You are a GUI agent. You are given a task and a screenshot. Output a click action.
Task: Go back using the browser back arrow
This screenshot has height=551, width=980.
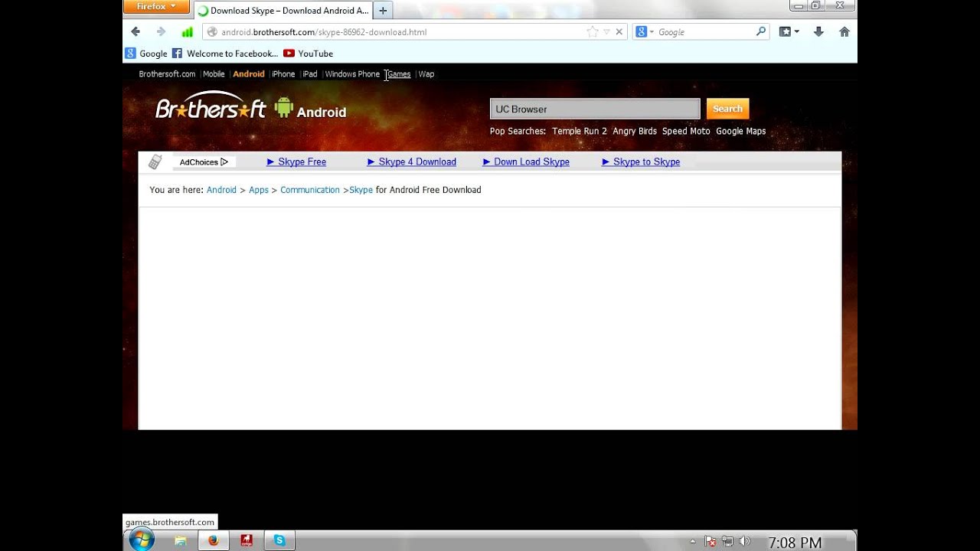pyautogui.click(x=136, y=31)
